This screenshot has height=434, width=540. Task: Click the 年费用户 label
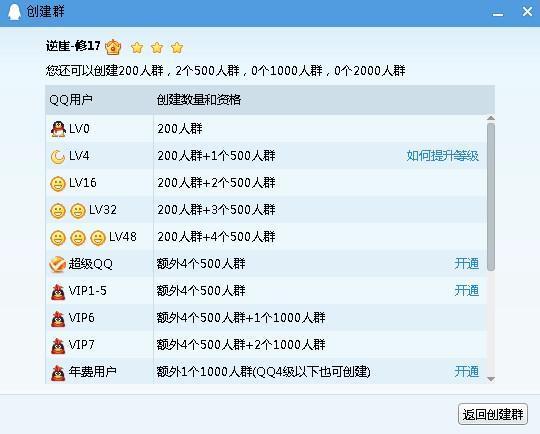(92, 372)
